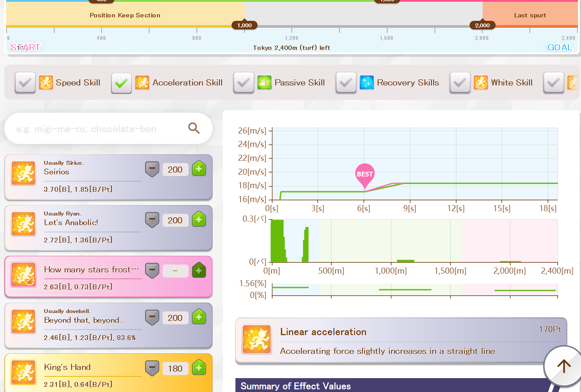Click the Seirios 200 value

175,170
